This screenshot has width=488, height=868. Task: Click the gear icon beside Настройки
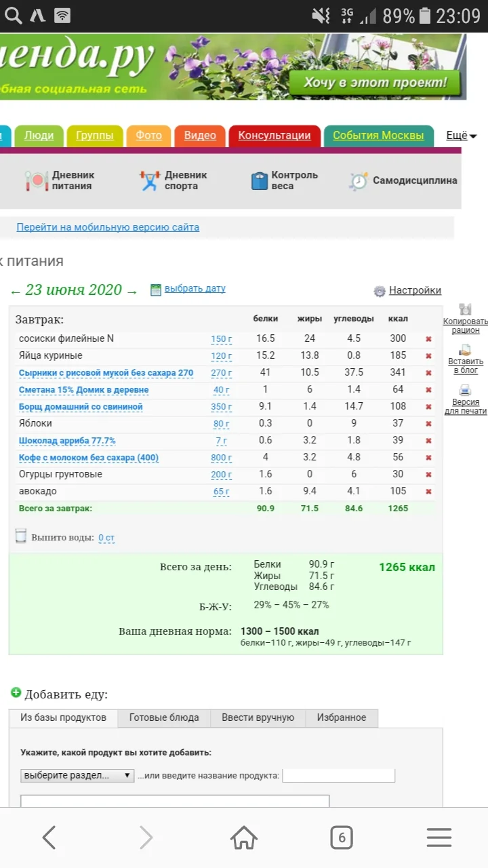380,291
